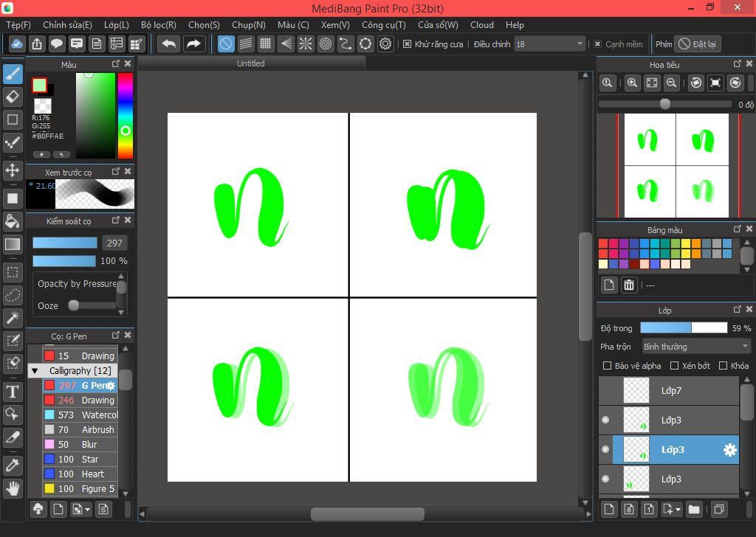The width and height of the screenshot is (756, 537).
Task: Zoom in using the navigator magnifier
Action: pos(632,83)
